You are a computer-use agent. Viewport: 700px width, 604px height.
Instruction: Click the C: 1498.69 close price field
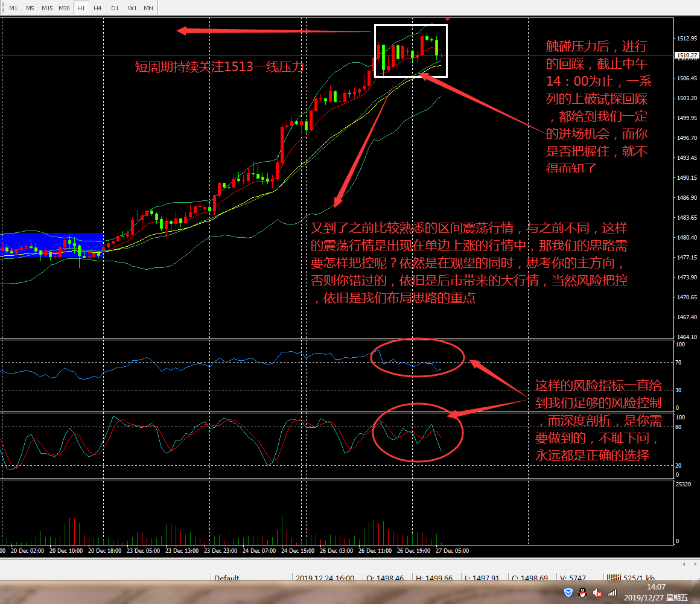click(x=529, y=577)
